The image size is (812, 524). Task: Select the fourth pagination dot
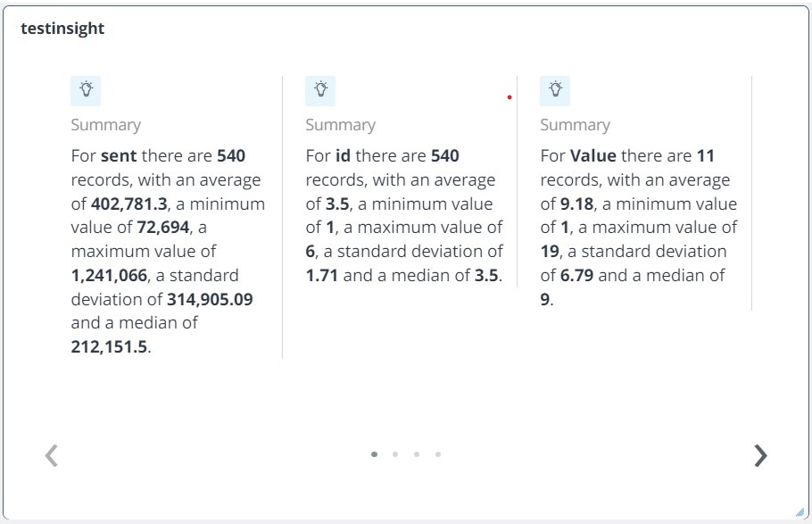click(x=438, y=454)
